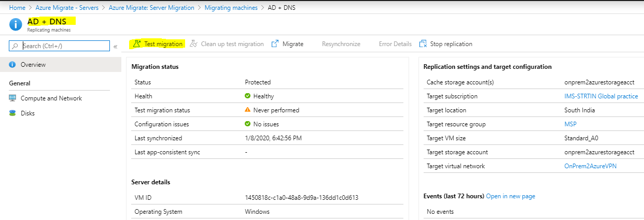Select cache storage account value onprem2azurestorageacct
644x220 pixels.
[599, 82]
